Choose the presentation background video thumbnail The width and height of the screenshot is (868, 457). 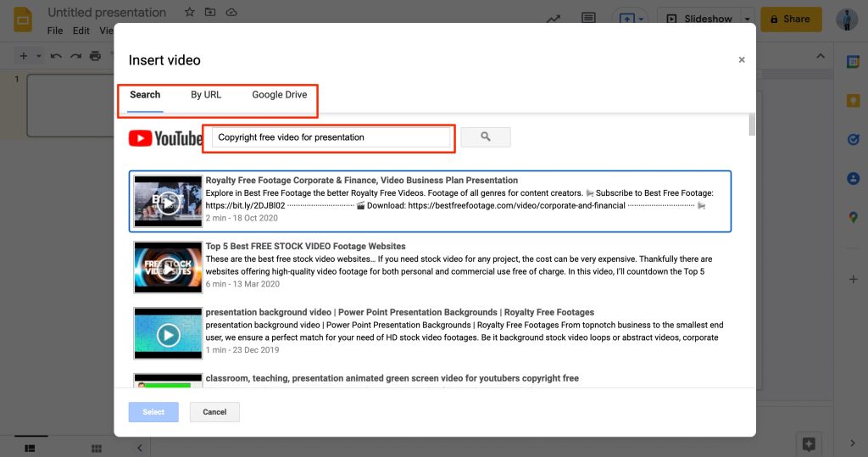(x=169, y=333)
